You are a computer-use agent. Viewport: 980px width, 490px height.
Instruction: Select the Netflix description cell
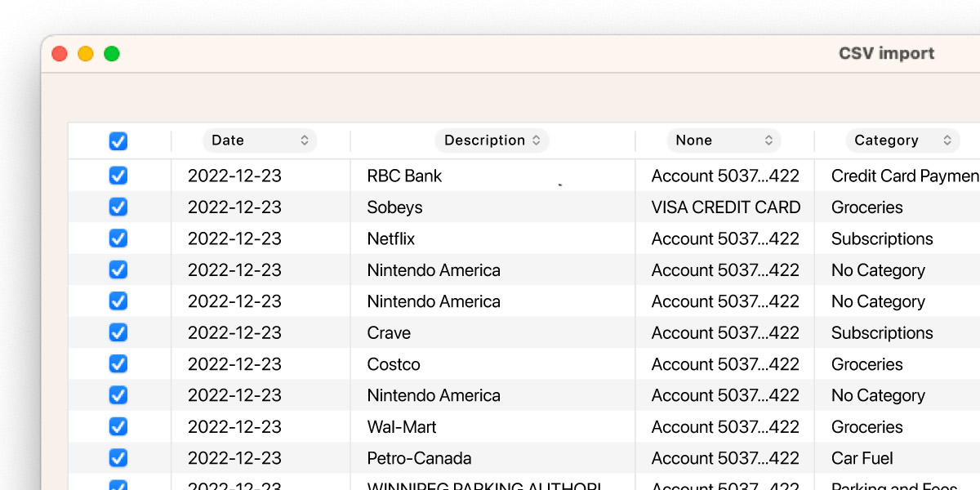click(x=390, y=238)
